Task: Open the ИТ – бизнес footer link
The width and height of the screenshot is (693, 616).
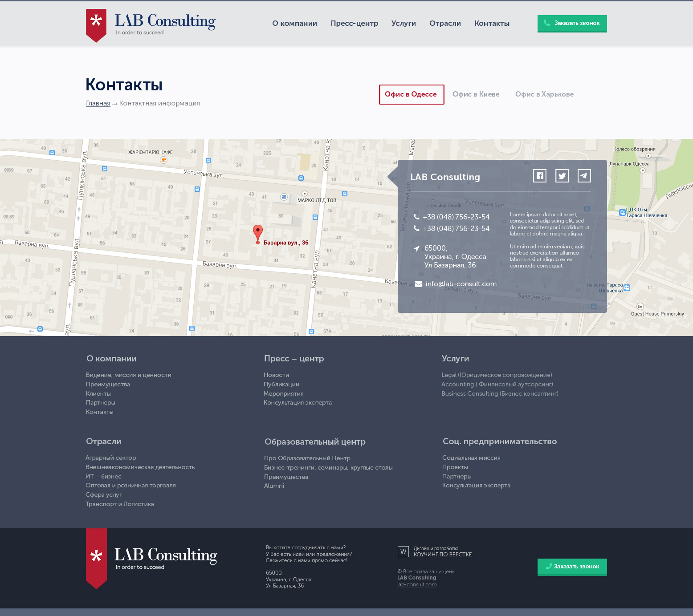Action: click(x=103, y=477)
